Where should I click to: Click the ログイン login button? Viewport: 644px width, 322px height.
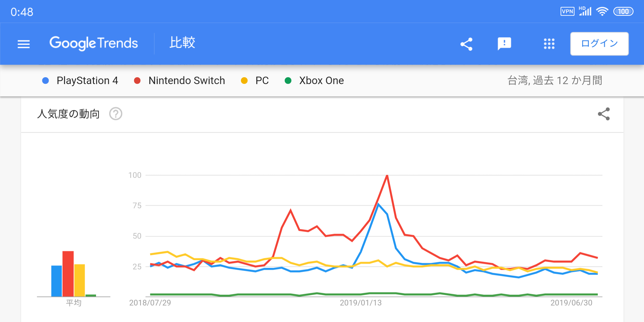[599, 44]
